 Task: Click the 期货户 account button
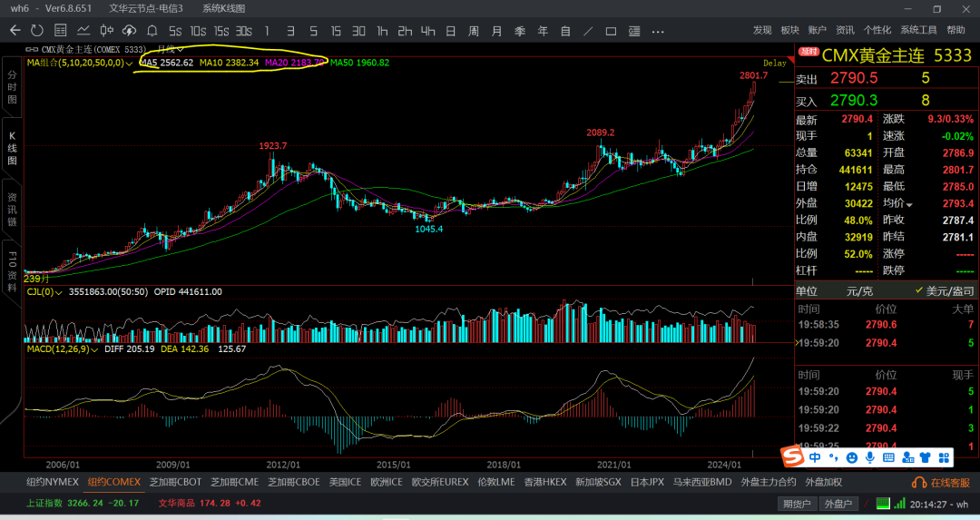click(x=797, y=503)
